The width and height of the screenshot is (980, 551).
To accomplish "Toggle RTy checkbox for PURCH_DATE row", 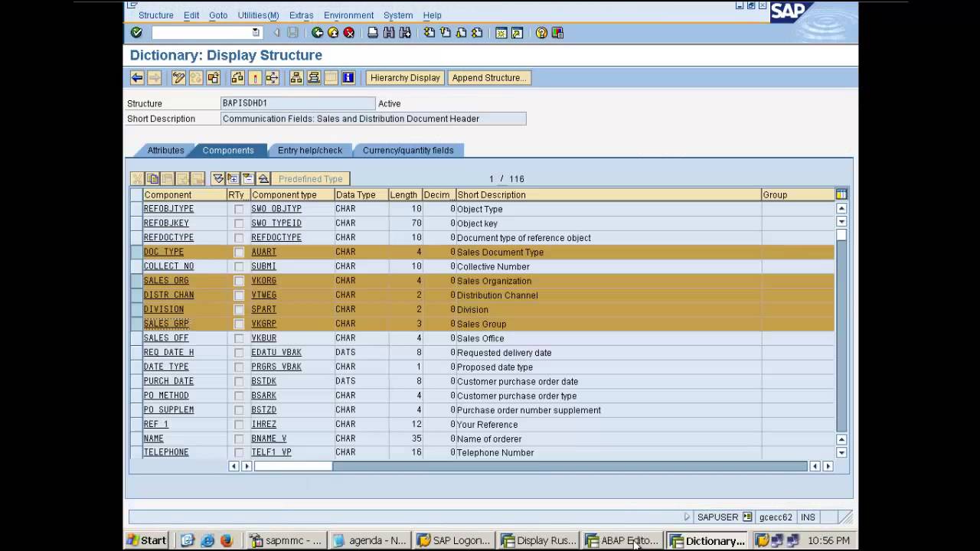I will coord(239,381).
